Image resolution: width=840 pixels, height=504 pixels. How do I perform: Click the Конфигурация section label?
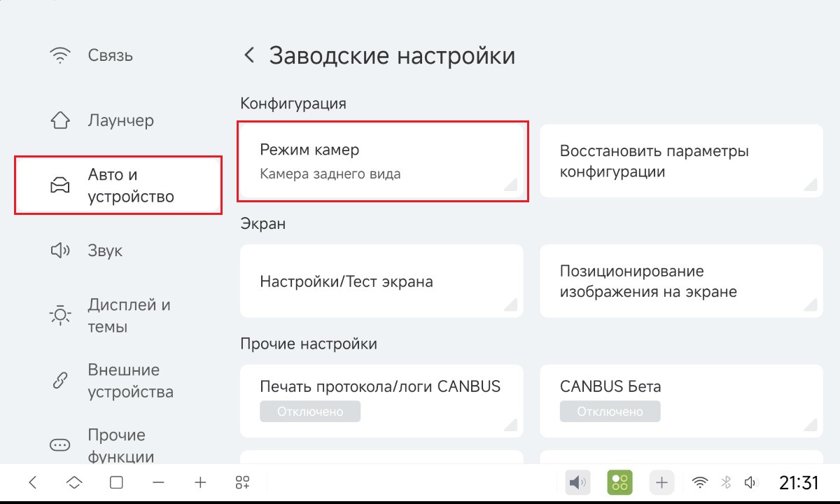click(293, 104)
